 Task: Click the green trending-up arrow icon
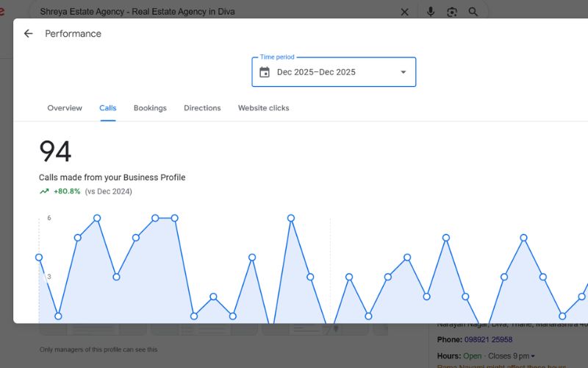click(44, 191)
